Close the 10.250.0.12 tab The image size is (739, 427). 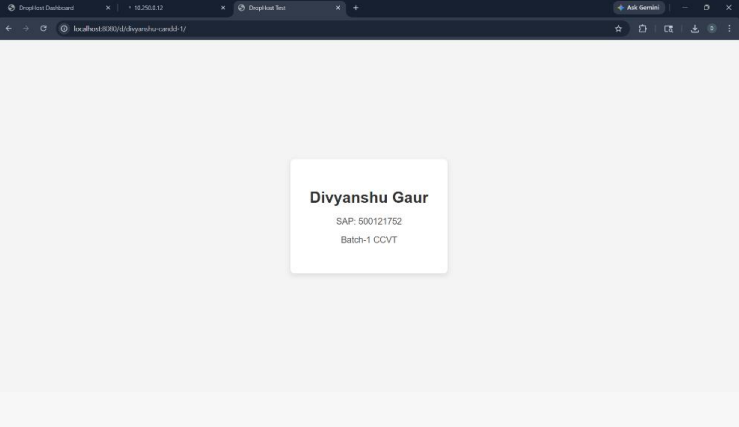[223, 8]
